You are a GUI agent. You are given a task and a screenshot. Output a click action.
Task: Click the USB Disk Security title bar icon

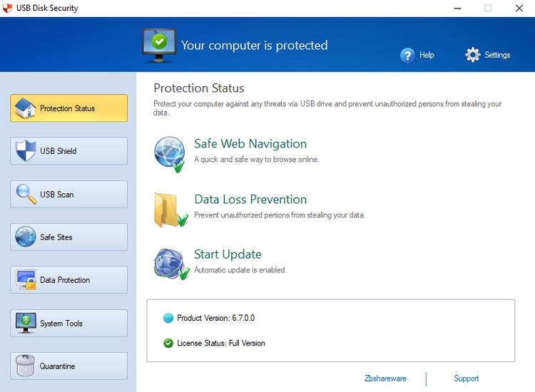(7, 8)
